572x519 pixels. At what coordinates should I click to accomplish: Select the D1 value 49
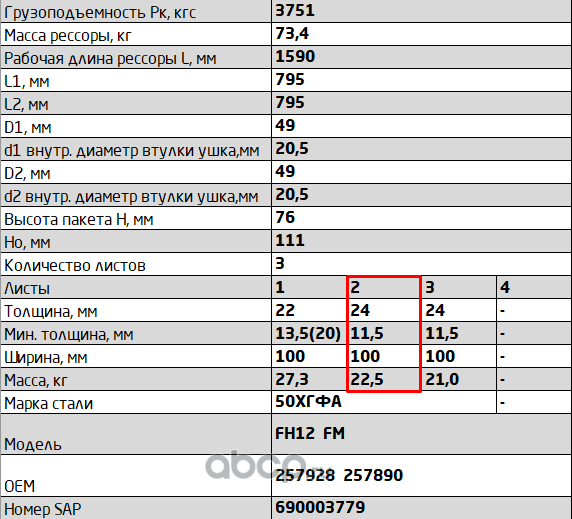285,125
